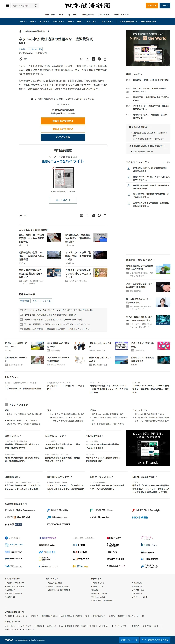The width and height of the screenshot is (175, 644).
Task: Open the hamburger menu icon
Action: point(7,6)
